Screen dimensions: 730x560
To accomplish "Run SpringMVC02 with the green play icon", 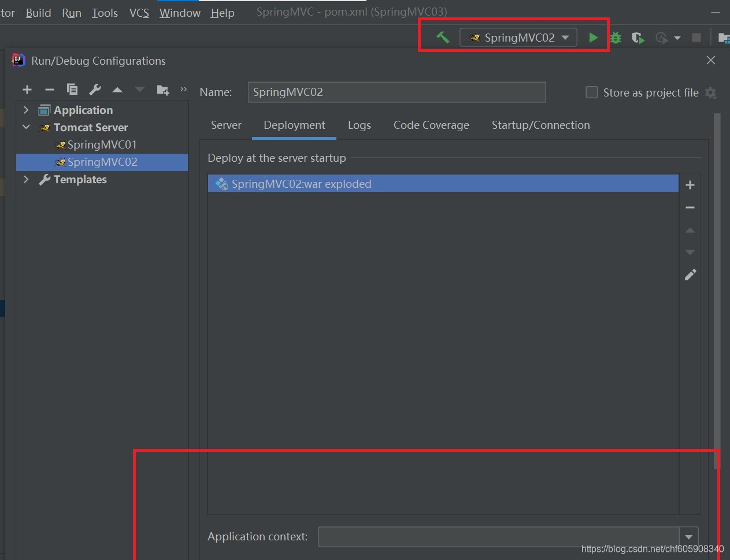I will pyautogui.click(x=593, y=38).
